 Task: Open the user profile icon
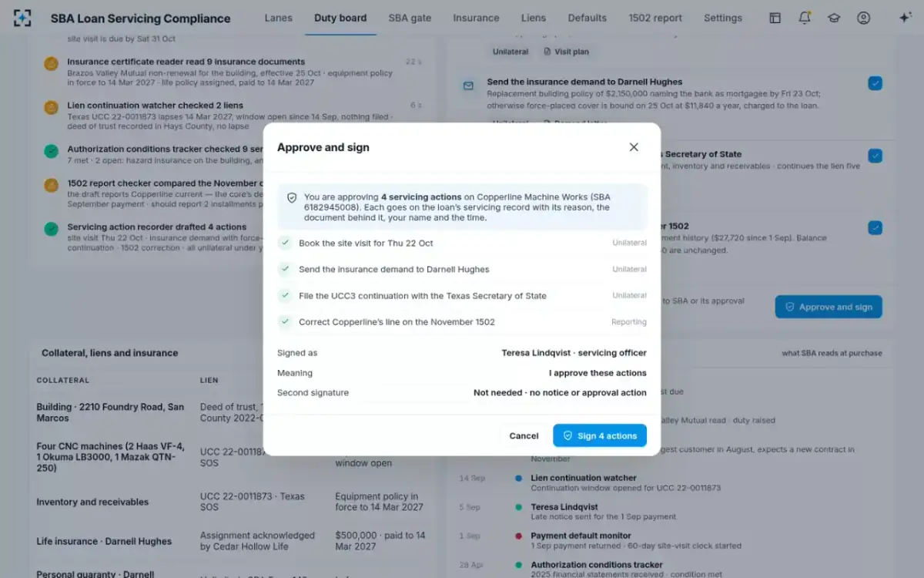tap(863, 18)
